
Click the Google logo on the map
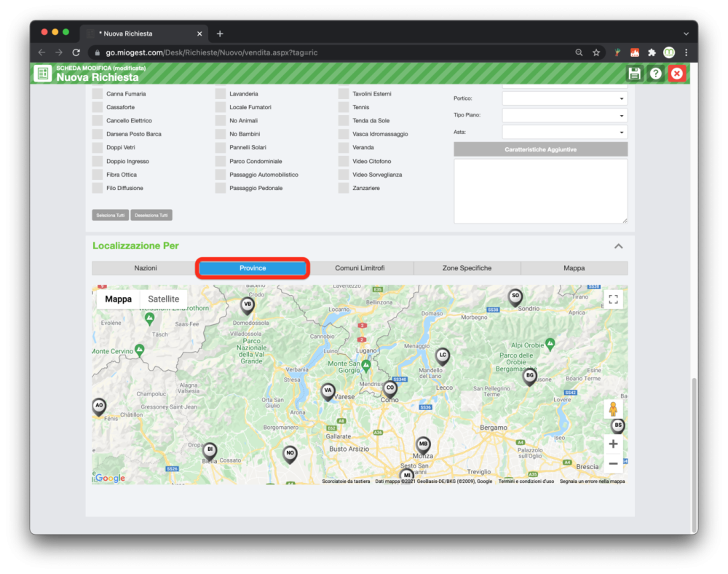pyautogui.click(x=110, y=478)
